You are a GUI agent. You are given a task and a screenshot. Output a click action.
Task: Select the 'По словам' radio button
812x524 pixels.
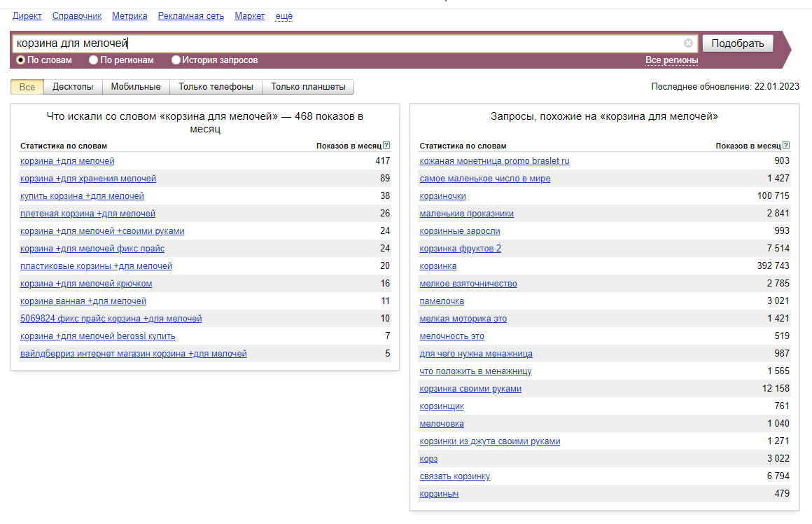point(21,60)
